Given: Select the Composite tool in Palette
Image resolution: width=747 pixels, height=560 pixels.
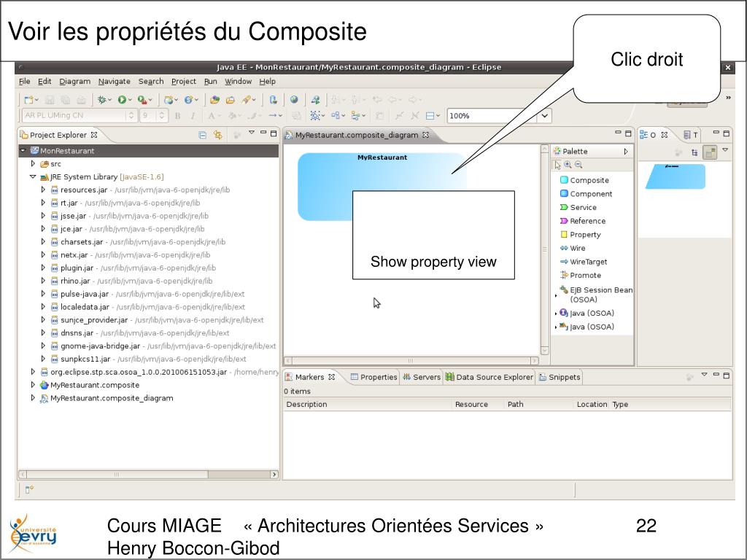Looking at the screenshot, I should pyautogui.click(x=584, y=180).
